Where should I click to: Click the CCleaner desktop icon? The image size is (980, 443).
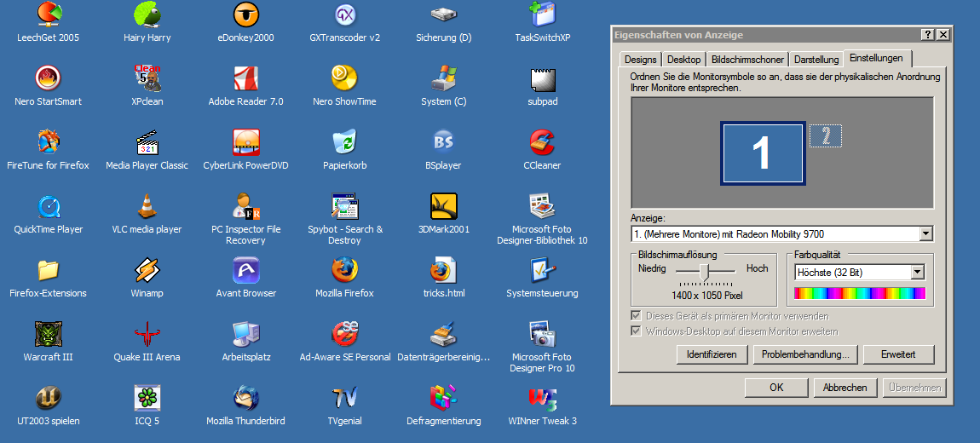(543, 142)
